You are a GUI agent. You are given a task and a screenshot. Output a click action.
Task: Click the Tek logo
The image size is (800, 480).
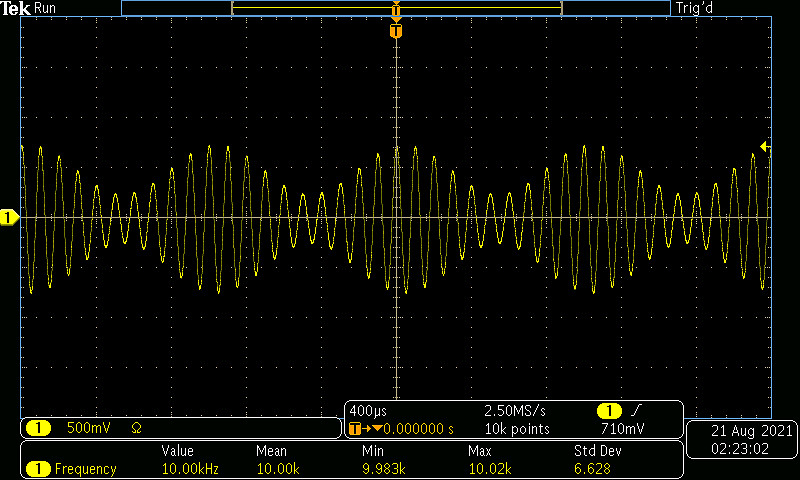click(x=15, y=8)
